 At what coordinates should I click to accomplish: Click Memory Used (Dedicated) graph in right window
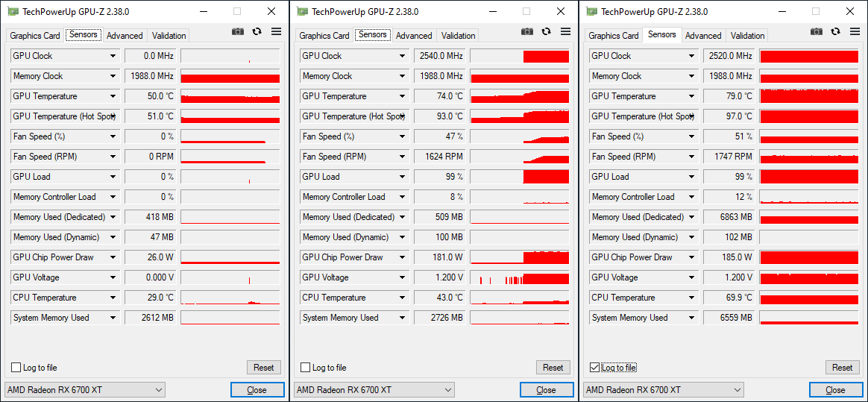point(809,217)
